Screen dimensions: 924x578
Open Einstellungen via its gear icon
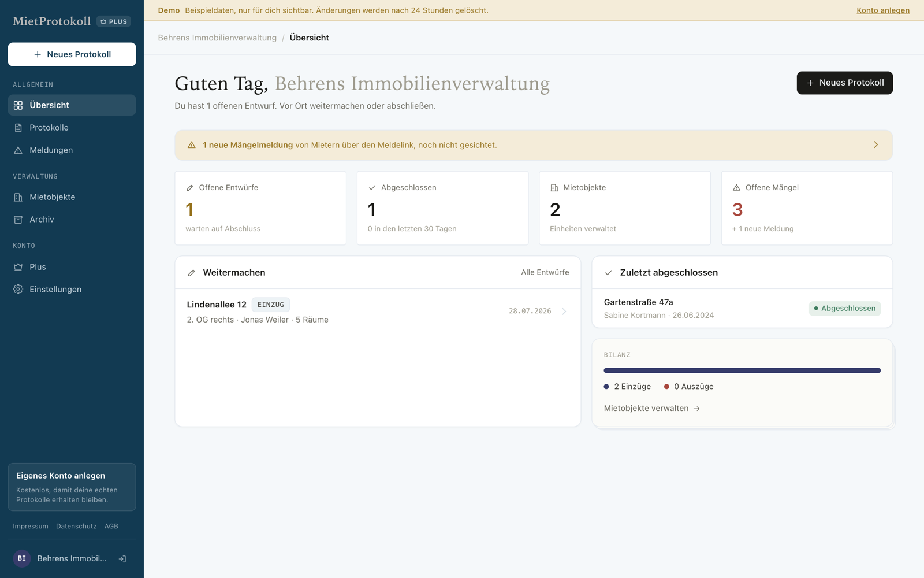(x=18, y=290)
